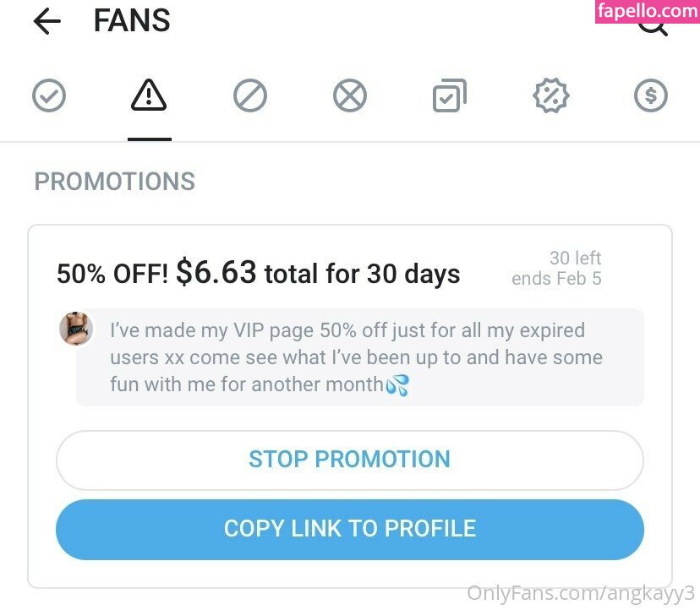The width and height of the screenshot is (700, 610).
Task: Click the $6.63 price text
Action: pos(216,272)
